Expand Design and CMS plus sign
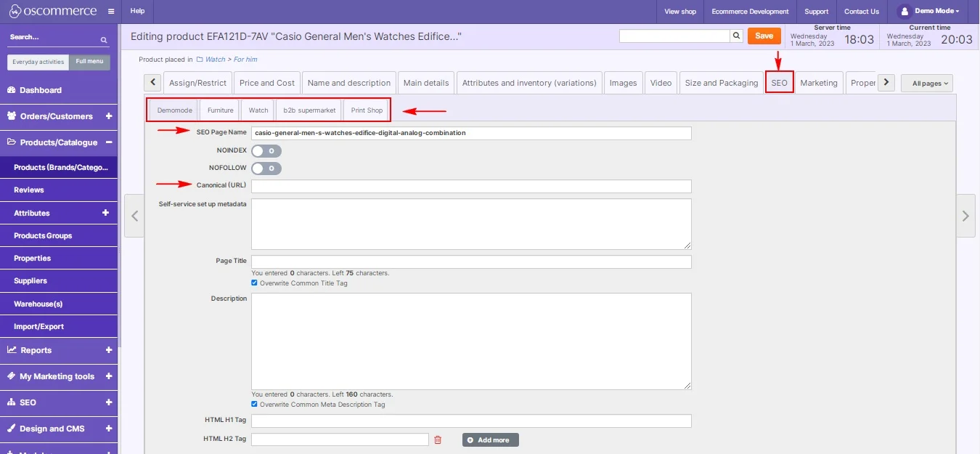The width and height of the screenshot is (980, 454). (109, 429)
